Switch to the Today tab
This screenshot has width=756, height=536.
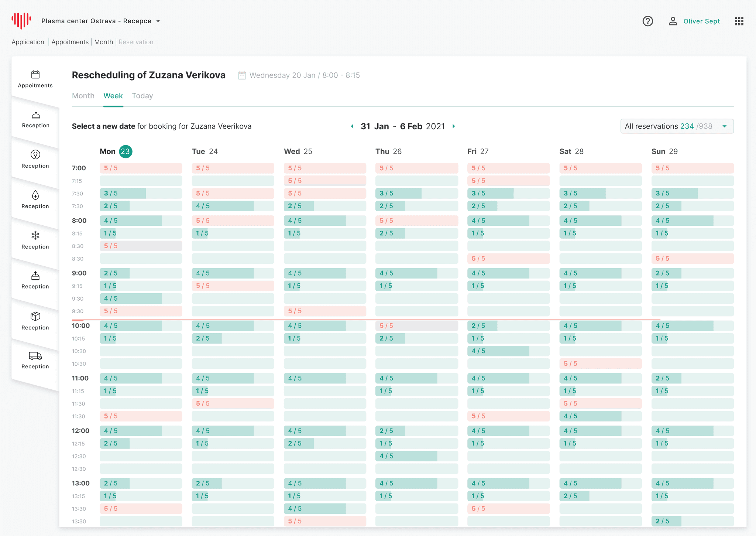click(x=142, y=96)
